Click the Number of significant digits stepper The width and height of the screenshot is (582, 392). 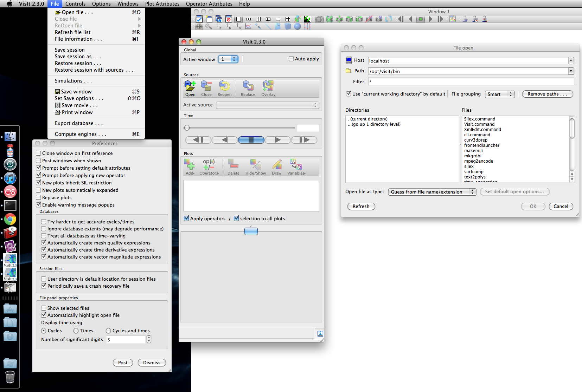click(x=149, y=339)
